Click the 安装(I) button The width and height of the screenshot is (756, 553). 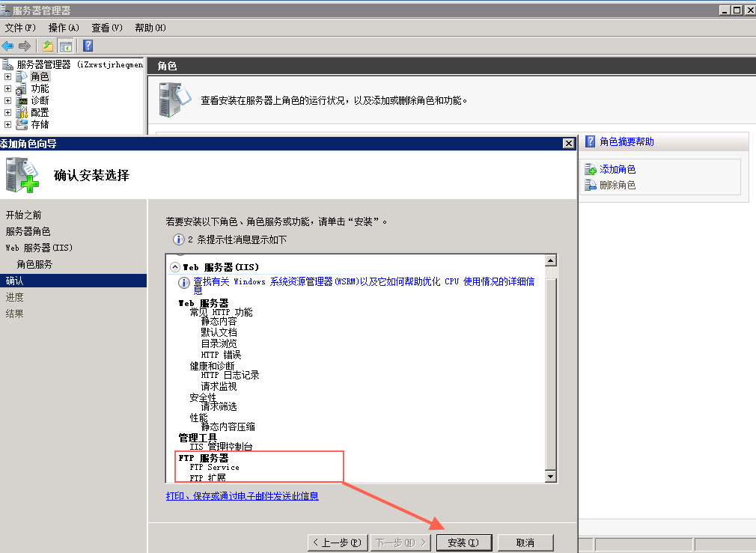point(463,543)
